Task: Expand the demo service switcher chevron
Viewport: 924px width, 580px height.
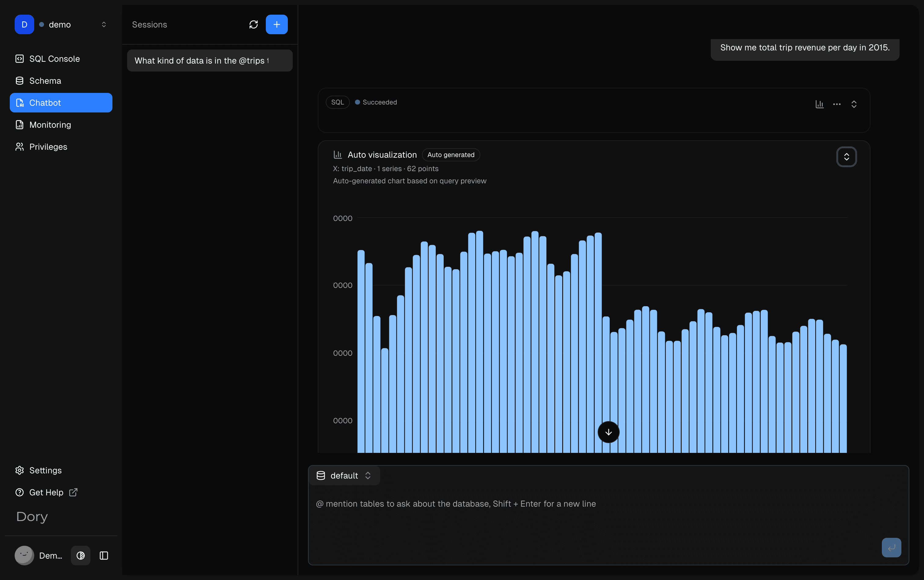Action: pos(104,24)
